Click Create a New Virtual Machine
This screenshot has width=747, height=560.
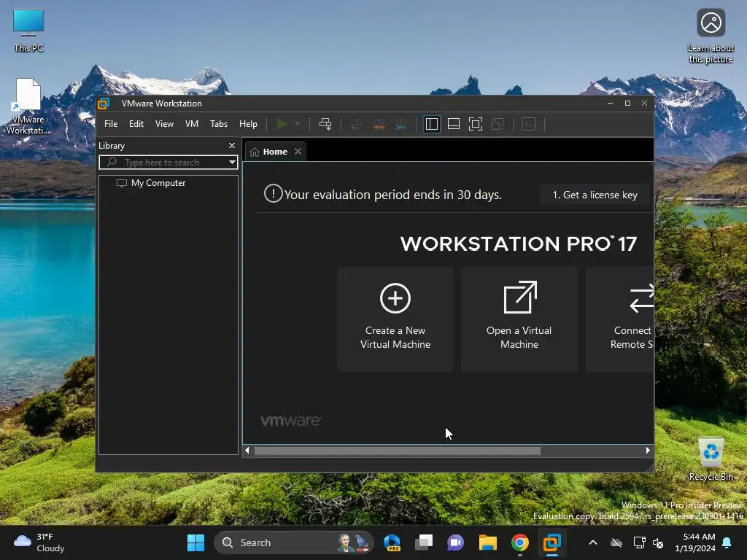click(395, 319)
